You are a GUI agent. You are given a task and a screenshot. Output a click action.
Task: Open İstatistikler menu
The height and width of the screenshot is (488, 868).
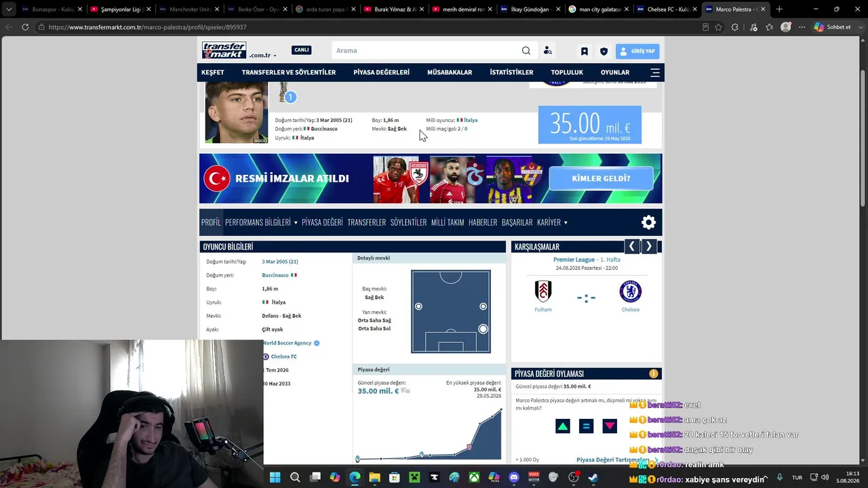(x=511, y=73)
